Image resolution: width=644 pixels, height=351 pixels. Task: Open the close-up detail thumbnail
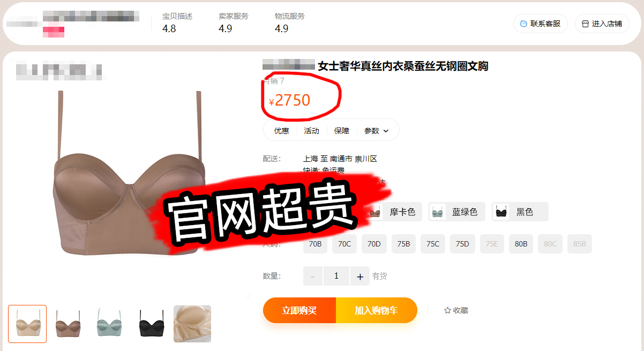click(x=192, y=324)
